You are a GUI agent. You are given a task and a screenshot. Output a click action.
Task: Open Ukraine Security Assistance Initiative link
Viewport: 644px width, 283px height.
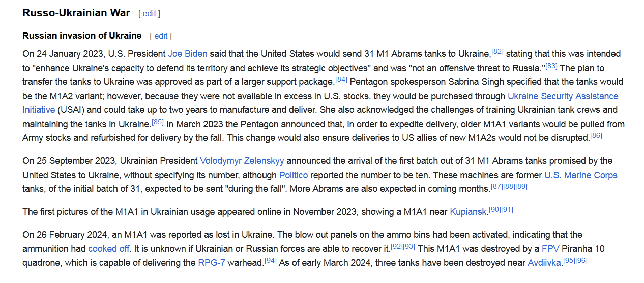pyautogui.click(x=320, y=102)
